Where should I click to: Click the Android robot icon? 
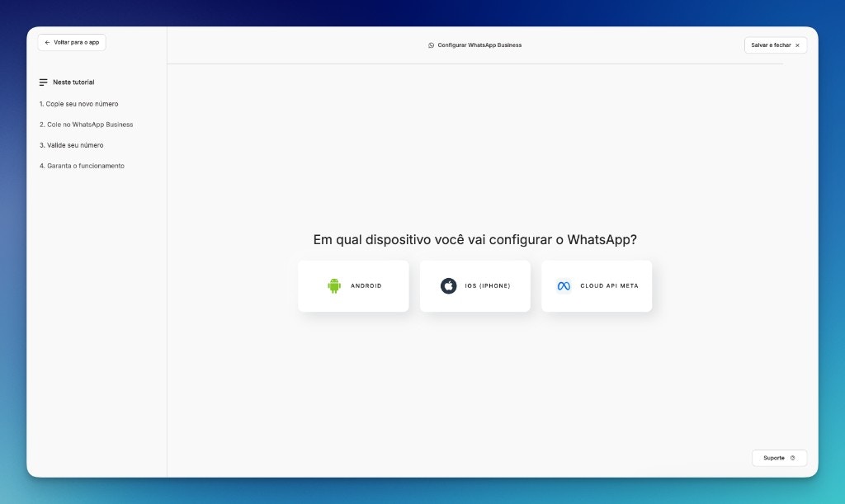[333, 286]
